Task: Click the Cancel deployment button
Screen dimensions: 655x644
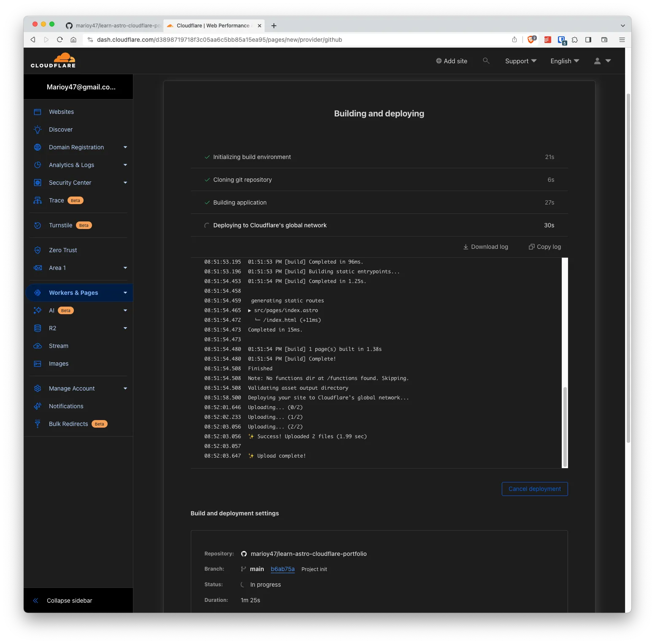Action: (x=535, y=489)
